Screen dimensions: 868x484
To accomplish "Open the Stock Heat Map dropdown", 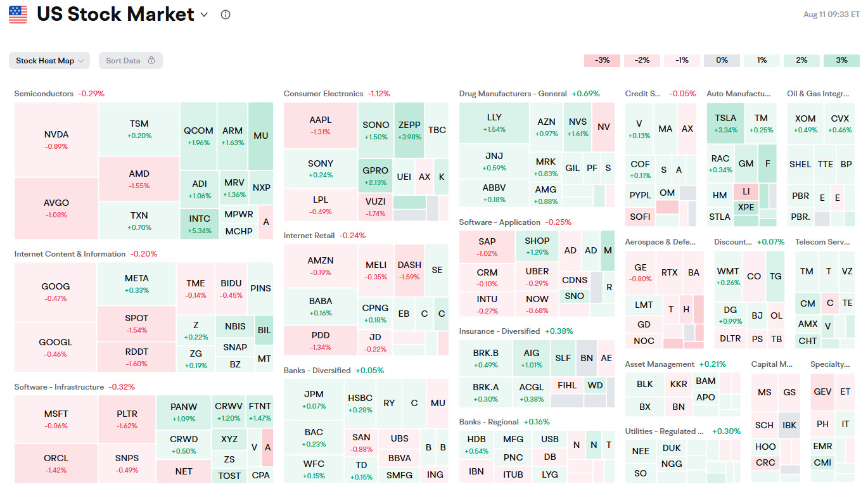I will click(x=49, y=61).
